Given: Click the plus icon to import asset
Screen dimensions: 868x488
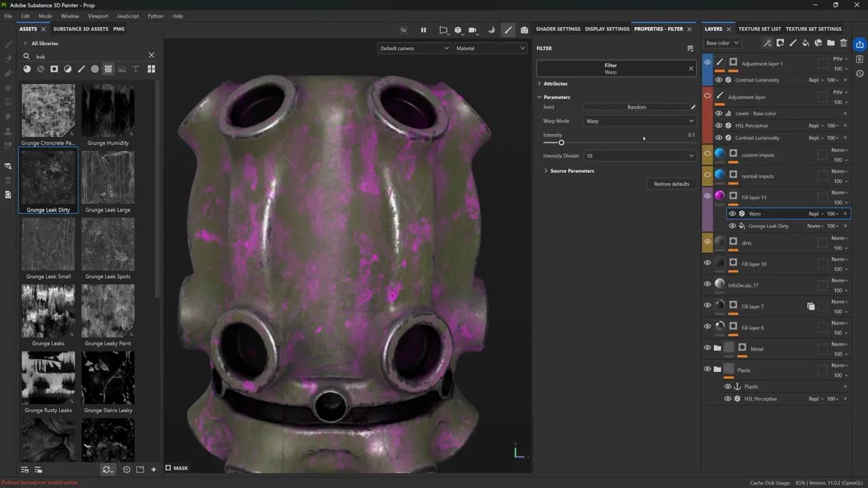Looking at the screenshot, I should [x=154, y=469].
